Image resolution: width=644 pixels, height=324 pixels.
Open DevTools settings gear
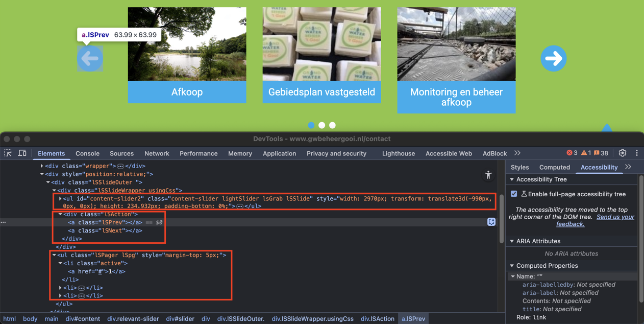click(622, 153)
